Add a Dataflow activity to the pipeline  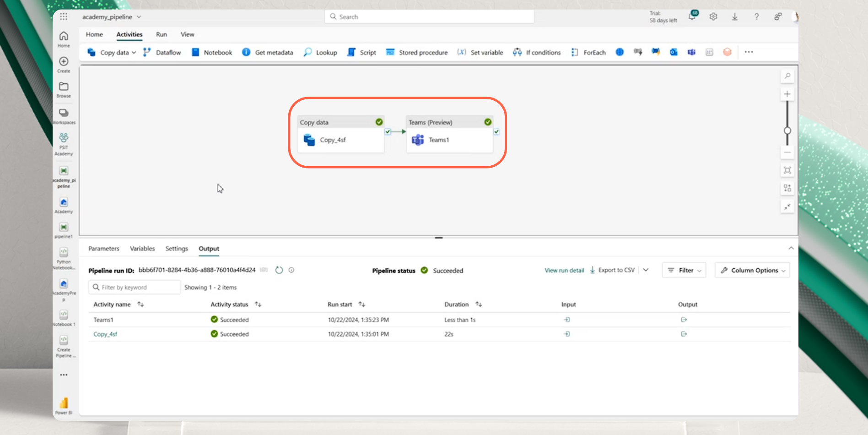pyautogui.click(x=162, y=52)
